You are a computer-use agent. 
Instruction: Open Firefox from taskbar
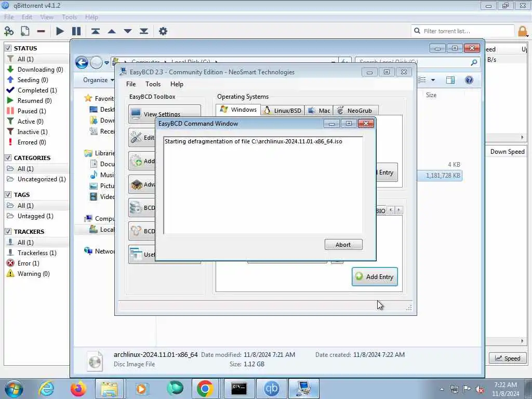78,389
